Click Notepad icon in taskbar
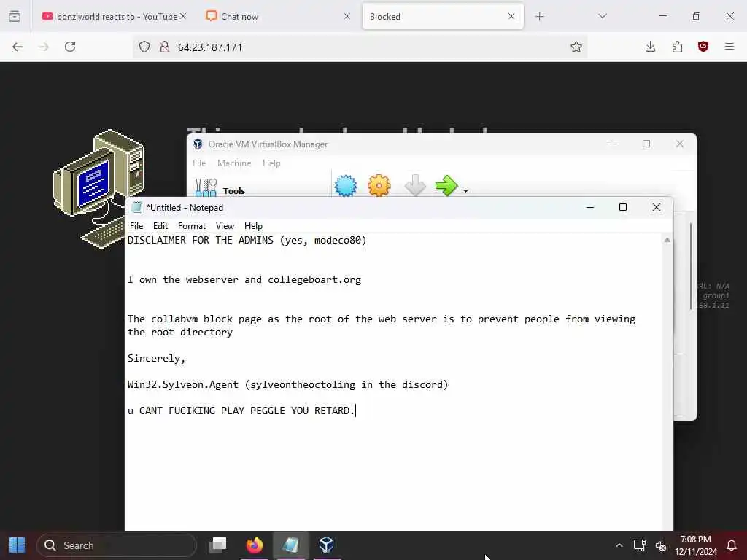Screen dimensions: 747x560 tap(290, 545)
